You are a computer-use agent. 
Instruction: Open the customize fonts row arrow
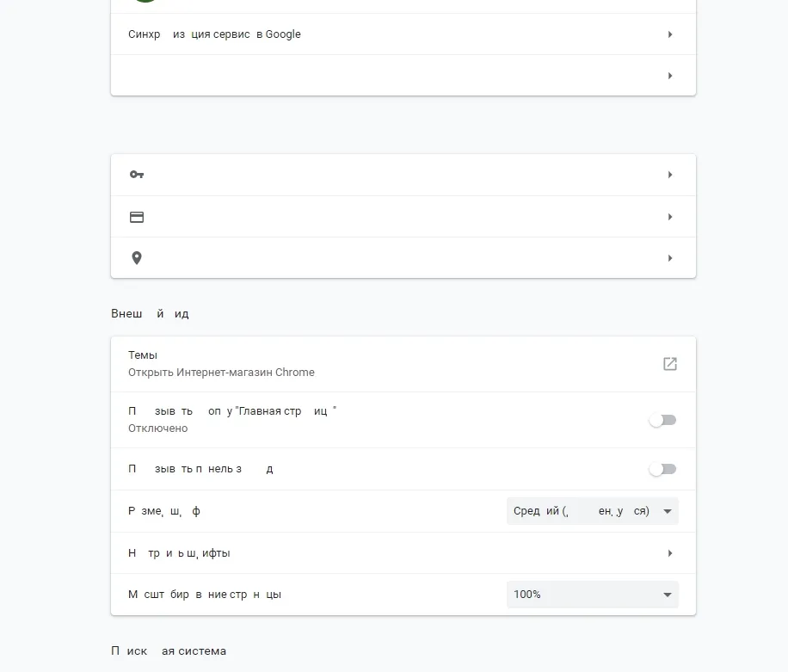coord(670,553)
